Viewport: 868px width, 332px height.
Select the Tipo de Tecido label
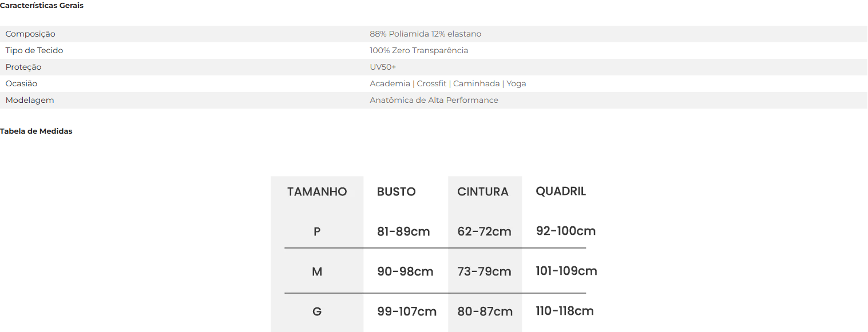click(x=34, y=50)
